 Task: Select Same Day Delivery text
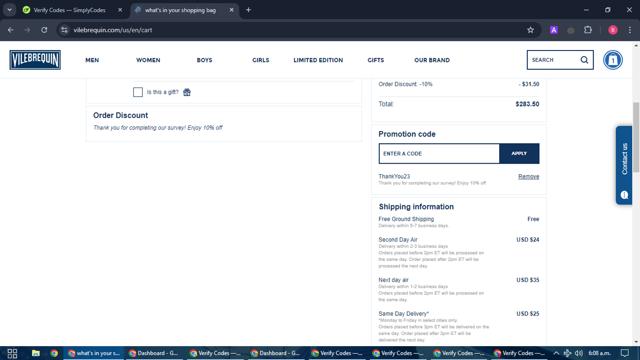point(404,313)
